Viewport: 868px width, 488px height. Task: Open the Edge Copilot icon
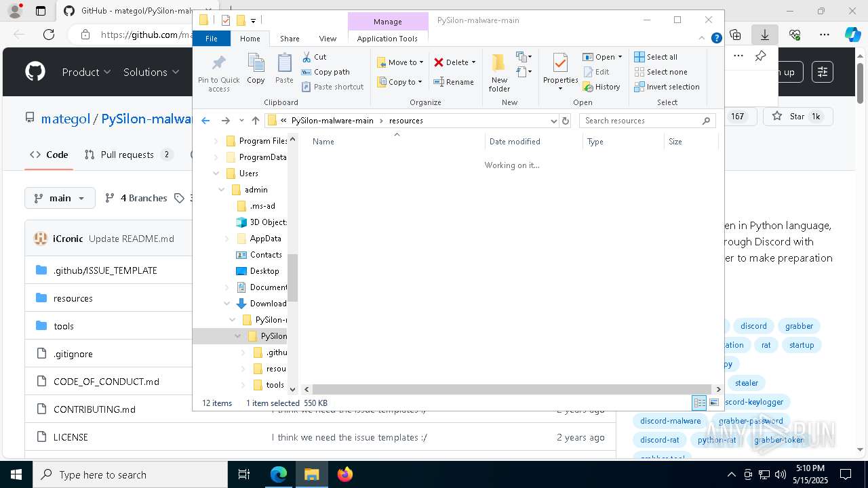coord(852,35)
